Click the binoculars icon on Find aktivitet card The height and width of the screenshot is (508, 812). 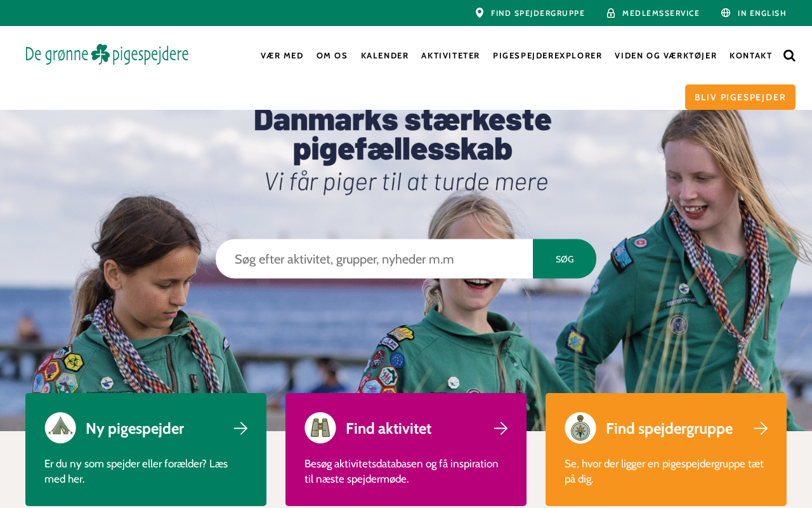[x=320, y=428]
